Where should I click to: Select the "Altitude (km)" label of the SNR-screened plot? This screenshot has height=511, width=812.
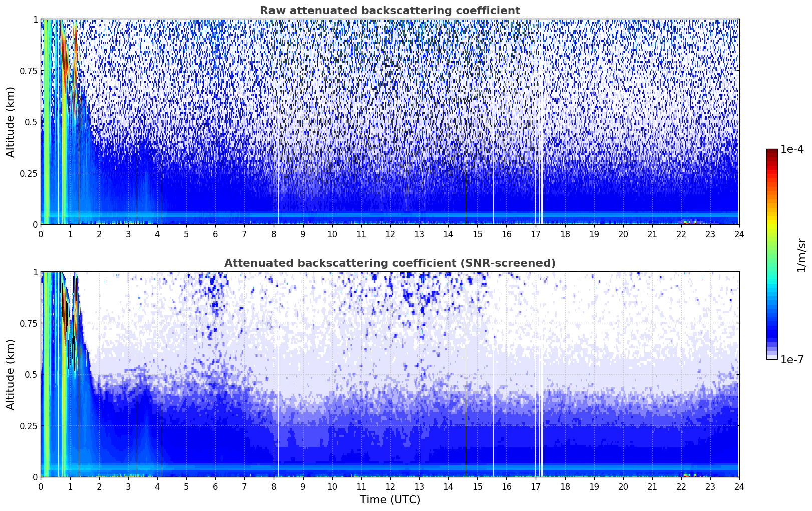pyautogui.click(x=11, y=374)
